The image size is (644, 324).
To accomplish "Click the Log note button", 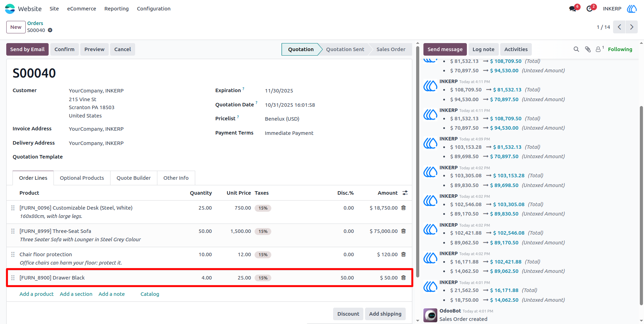I will [x=484, y=49].
